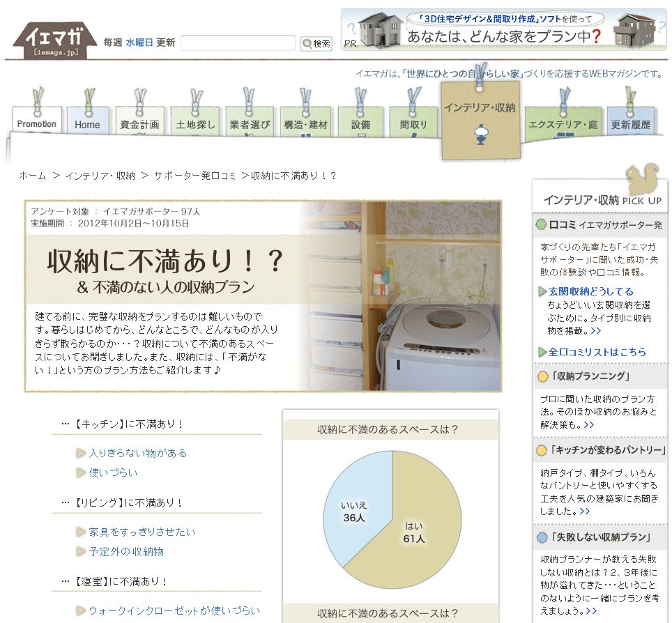Viewport: 672px width, 623px height.
Task: Click the >> arrows after パントリー description
Action: (585, 512)
